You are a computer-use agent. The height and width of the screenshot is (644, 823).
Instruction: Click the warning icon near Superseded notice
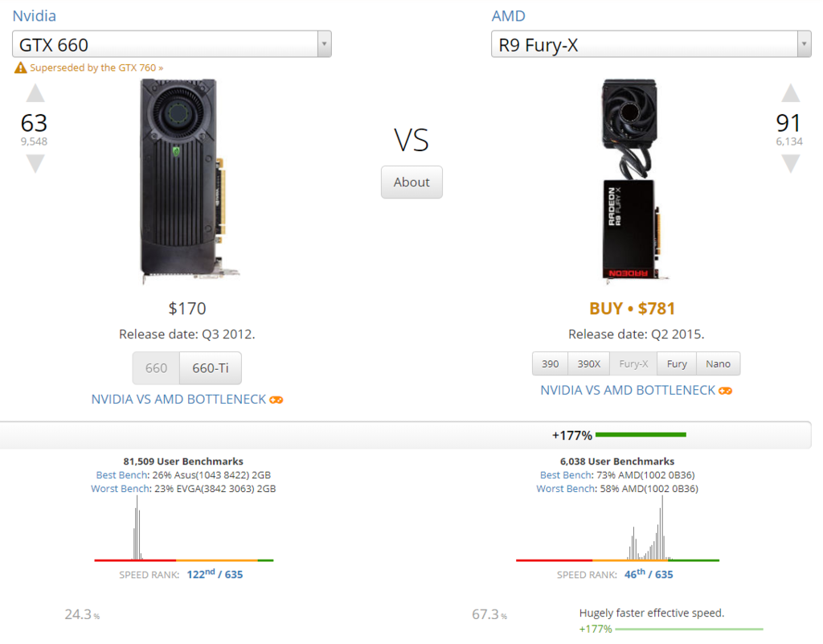click(20, 68)
